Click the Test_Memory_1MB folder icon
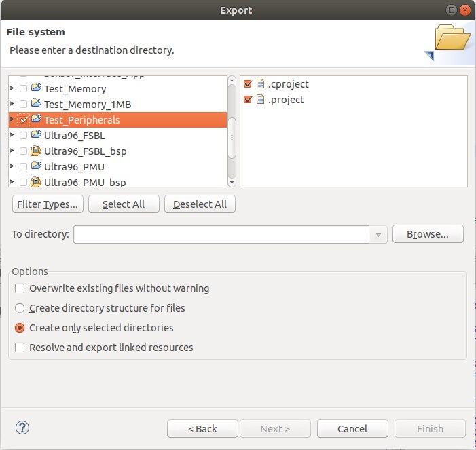The image size is (476, 450). click(x=37, y=104)
